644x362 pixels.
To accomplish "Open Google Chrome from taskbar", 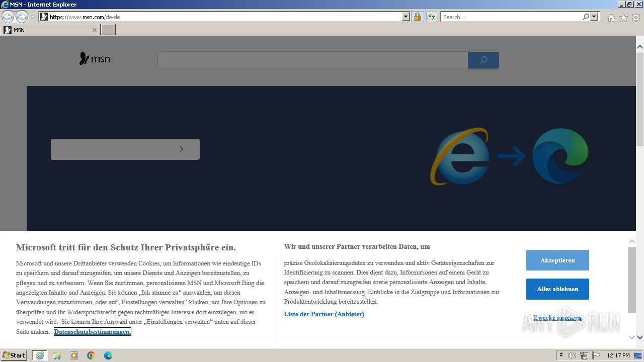I will click(x=91, y=355).
